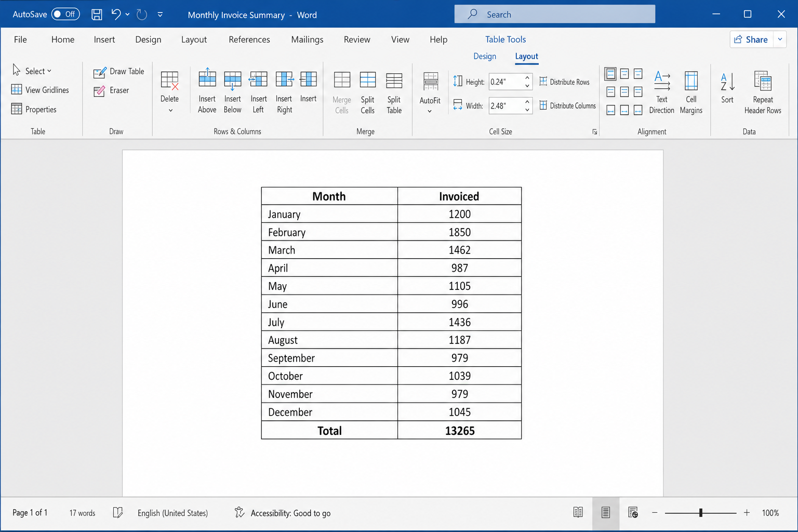798x532 pixels.
Task: Open the Undo history dropdown arrow
Action: click(127, 15)
